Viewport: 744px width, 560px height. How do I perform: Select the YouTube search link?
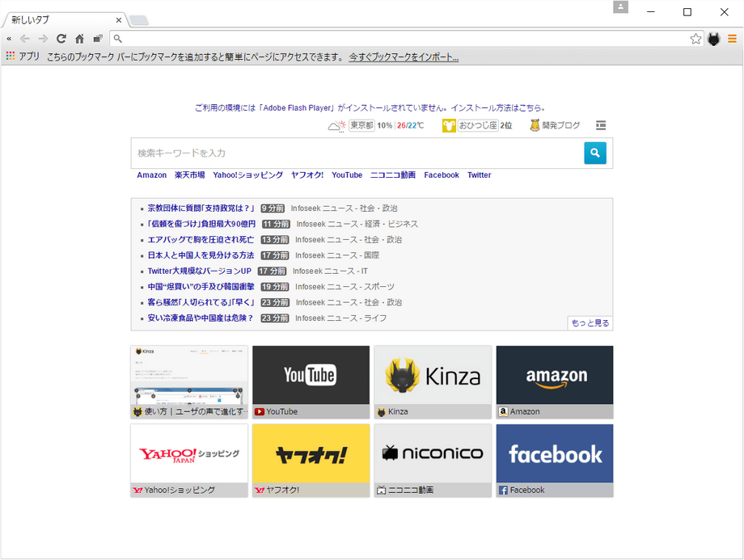point(347,175)
